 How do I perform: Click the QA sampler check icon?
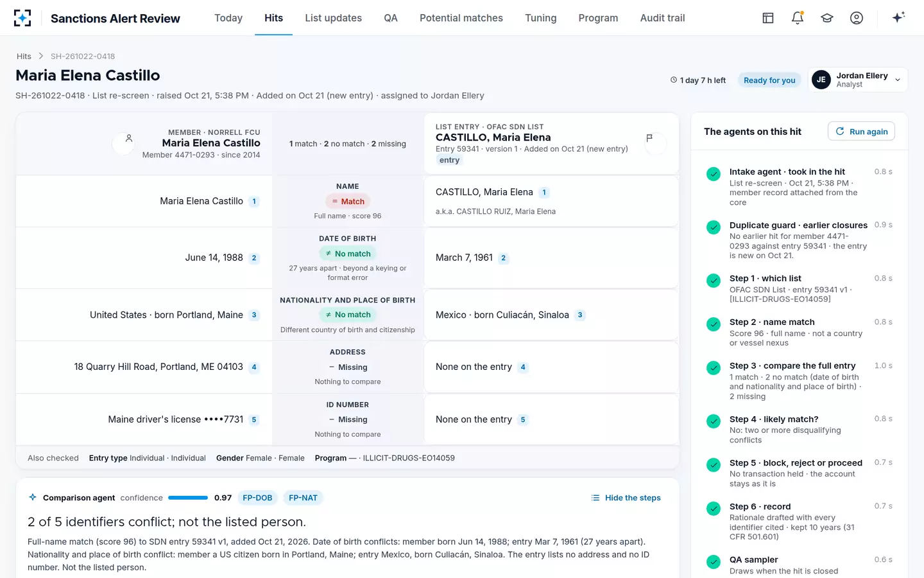click(714, 561)
